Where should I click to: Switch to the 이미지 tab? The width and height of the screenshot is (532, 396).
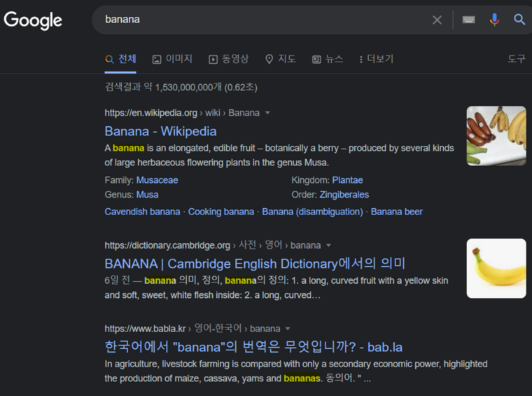(x=172, y=59)
